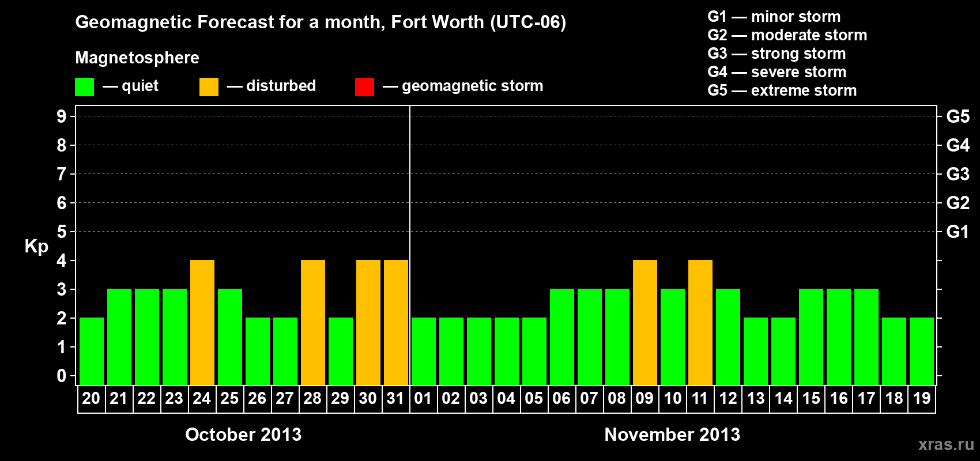This screenshot has width=980, height=461.
Task: Select the orange bar for November 11
Action: 700,322
